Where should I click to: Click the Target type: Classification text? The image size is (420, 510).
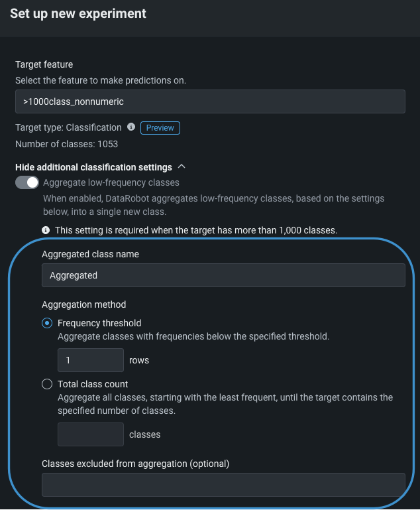(x=68, y=127)
